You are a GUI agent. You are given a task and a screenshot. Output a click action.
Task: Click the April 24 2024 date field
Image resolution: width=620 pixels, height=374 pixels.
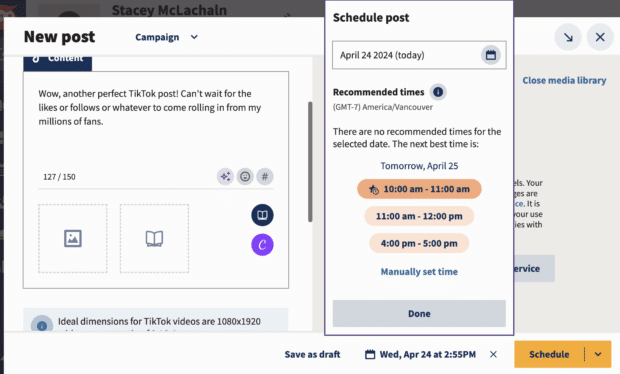(419, 55)
